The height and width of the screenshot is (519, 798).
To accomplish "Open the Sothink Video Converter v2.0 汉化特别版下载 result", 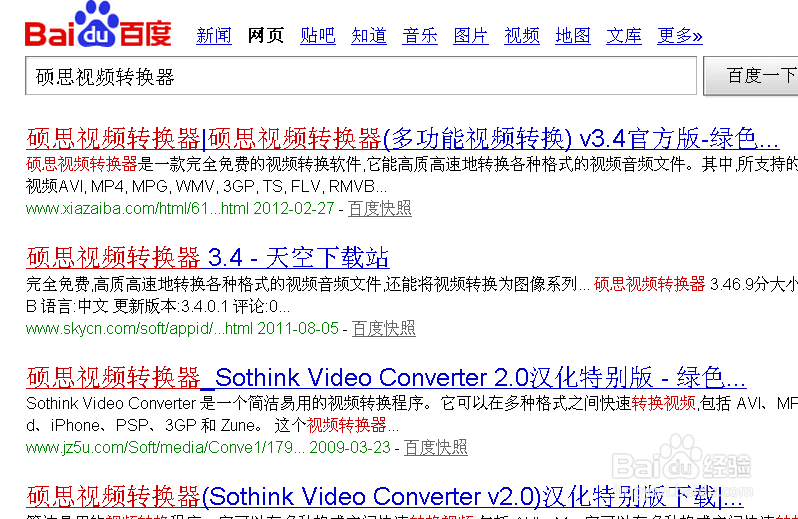I will [x=385, y=497].
